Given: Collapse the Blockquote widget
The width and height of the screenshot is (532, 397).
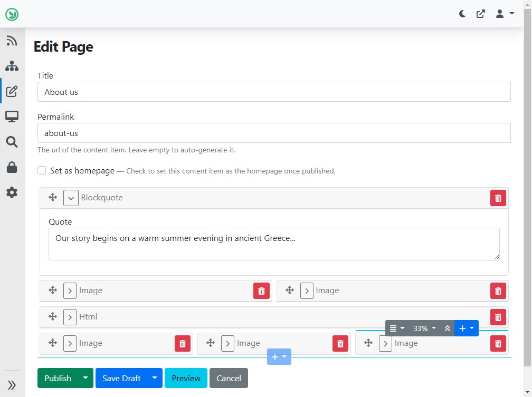Looking at the screenshot, I should pos(71,198).
